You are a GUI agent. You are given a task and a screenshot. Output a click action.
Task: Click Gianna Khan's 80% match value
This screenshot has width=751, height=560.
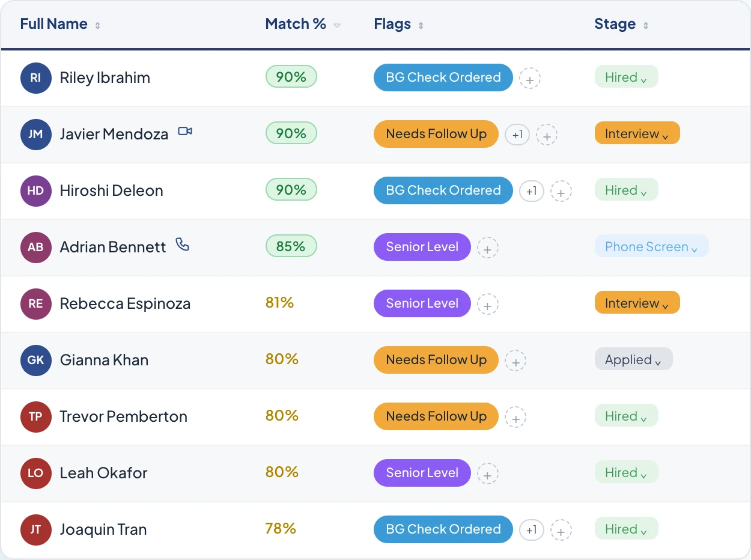(282, 359)
